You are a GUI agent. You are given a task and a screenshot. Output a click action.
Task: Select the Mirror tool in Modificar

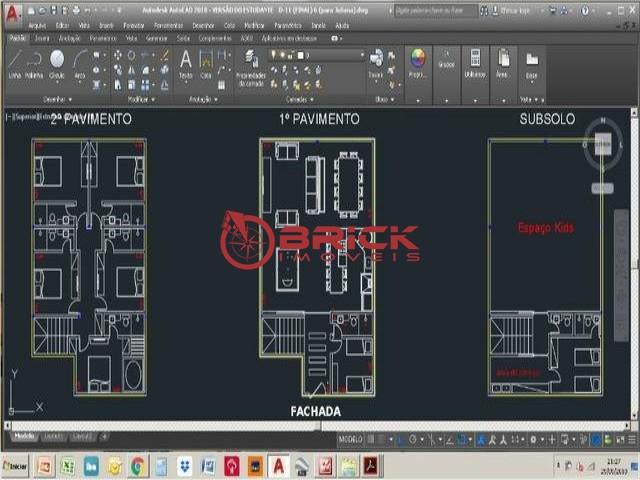pyautogui.click(x=131, y=70)
